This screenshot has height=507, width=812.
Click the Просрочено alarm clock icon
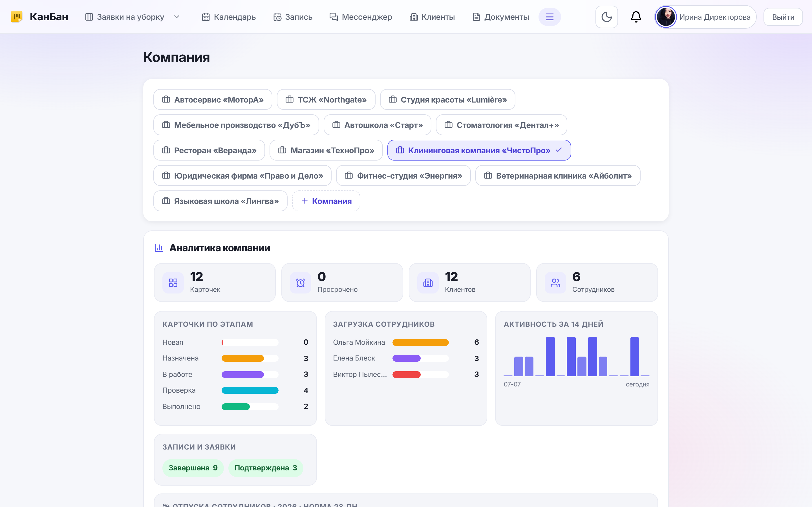click(301, 283)
